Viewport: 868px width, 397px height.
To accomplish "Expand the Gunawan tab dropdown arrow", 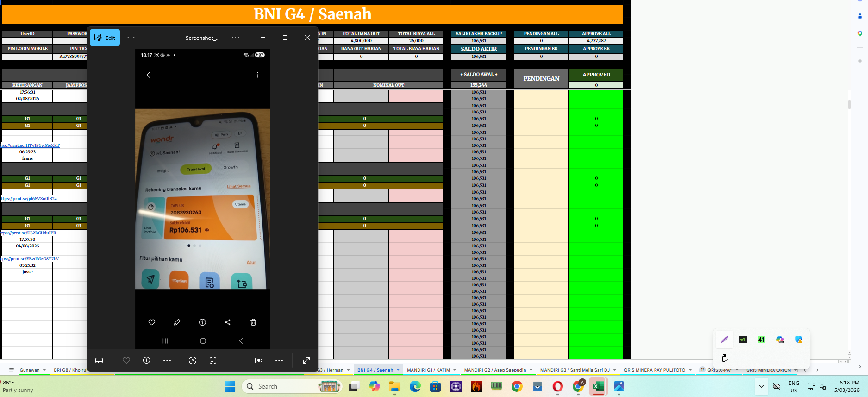I will coord(44,370).
